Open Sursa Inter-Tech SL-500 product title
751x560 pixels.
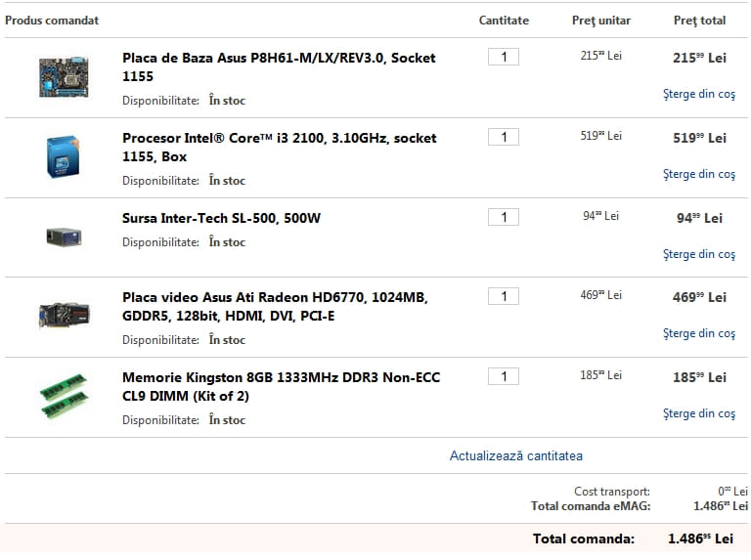point(221,218)
